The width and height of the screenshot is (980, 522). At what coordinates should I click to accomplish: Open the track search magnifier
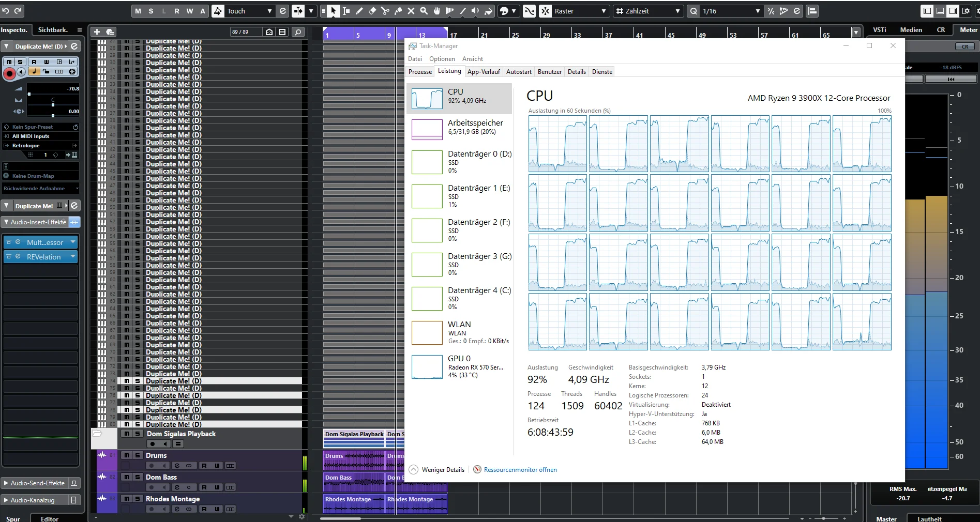(298, 32)
